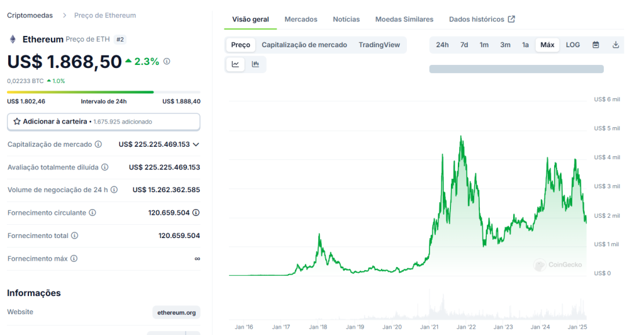Expand the market cap chevron dropdown
The width and height of the screenshot is (644, 335).
point(196,145)
